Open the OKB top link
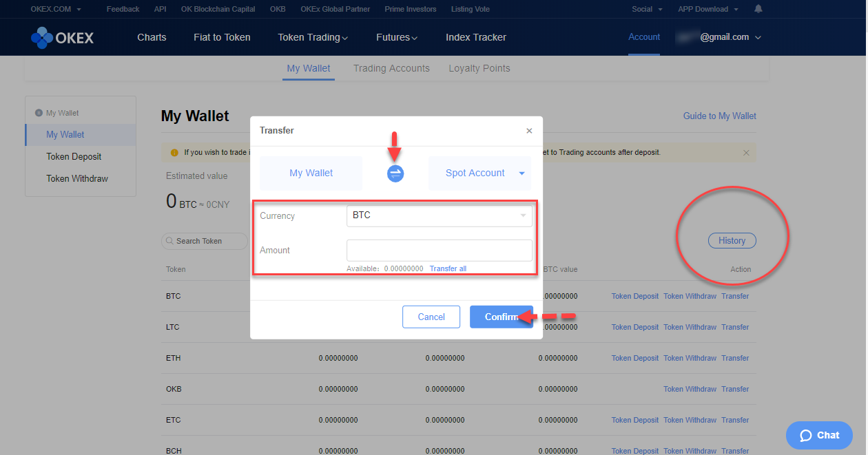 278,9
